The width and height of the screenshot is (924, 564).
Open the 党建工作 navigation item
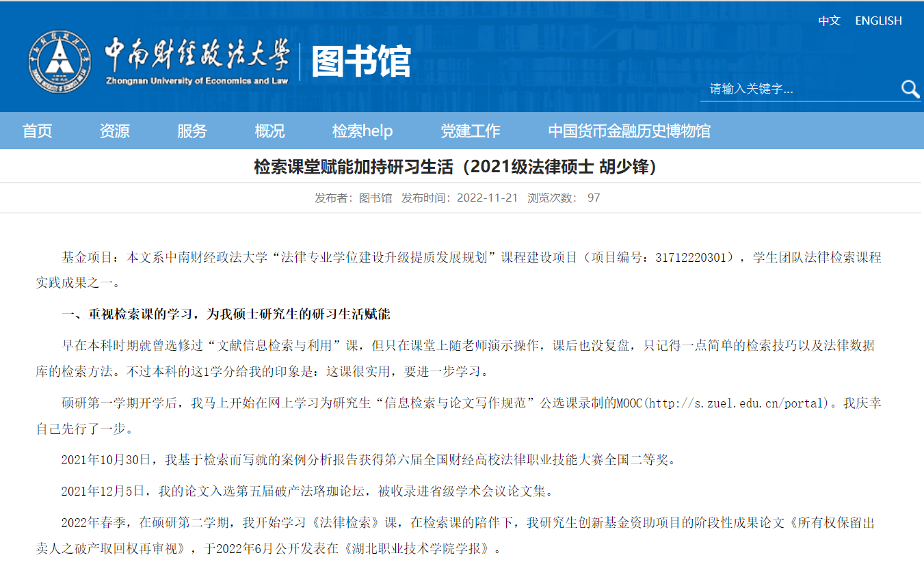pos(470,131)
